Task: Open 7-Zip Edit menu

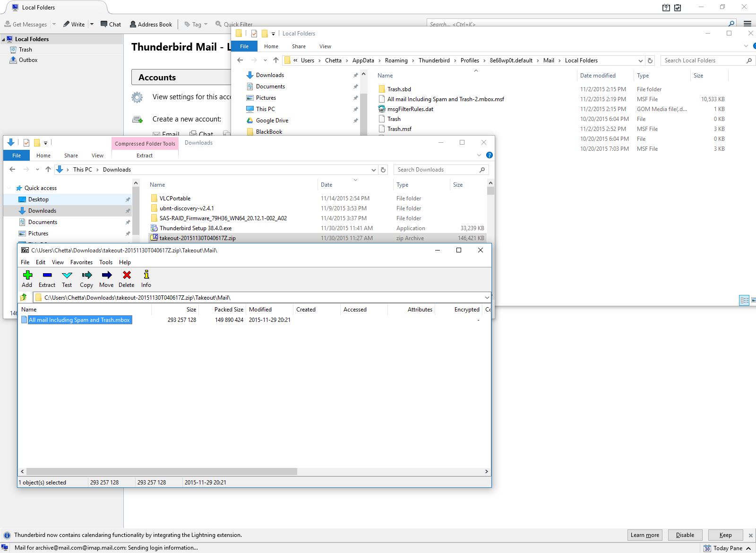Action: click(41, 262)
